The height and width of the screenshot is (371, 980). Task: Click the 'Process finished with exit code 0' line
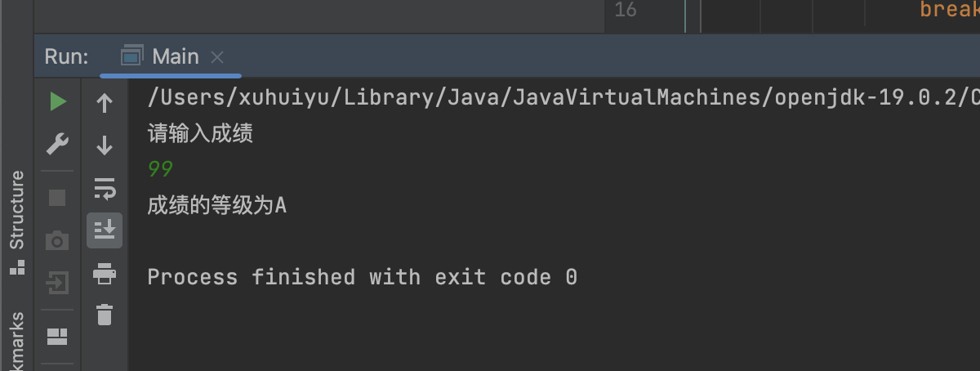(x=362, y=277)
